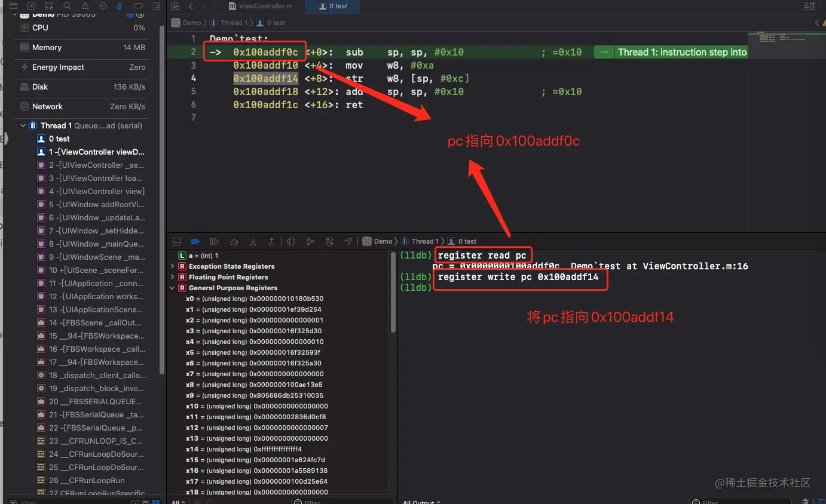Click Simulate Location arrow icon
Viewport: 826px width, 504px height.
tap(348, 241)
